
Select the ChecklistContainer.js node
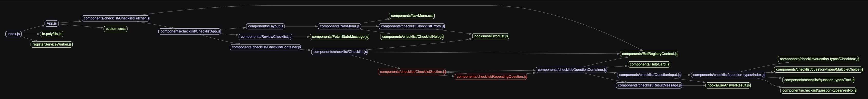[265, 47]
